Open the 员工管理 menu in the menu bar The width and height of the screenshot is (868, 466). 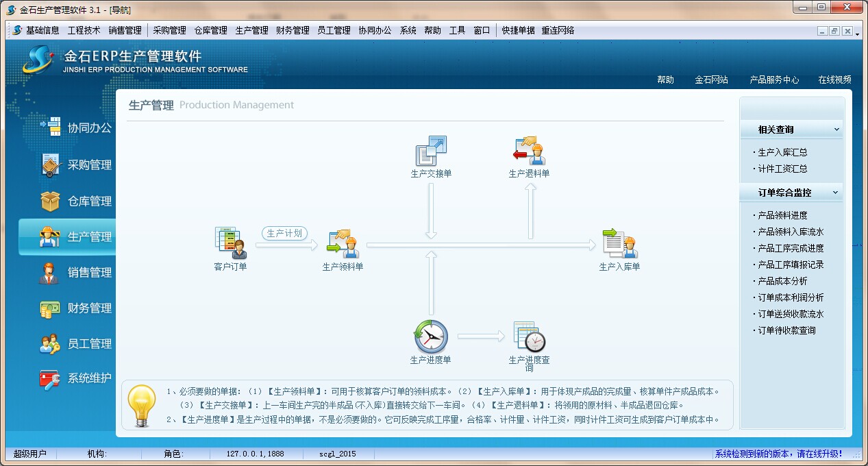[334, 30]
